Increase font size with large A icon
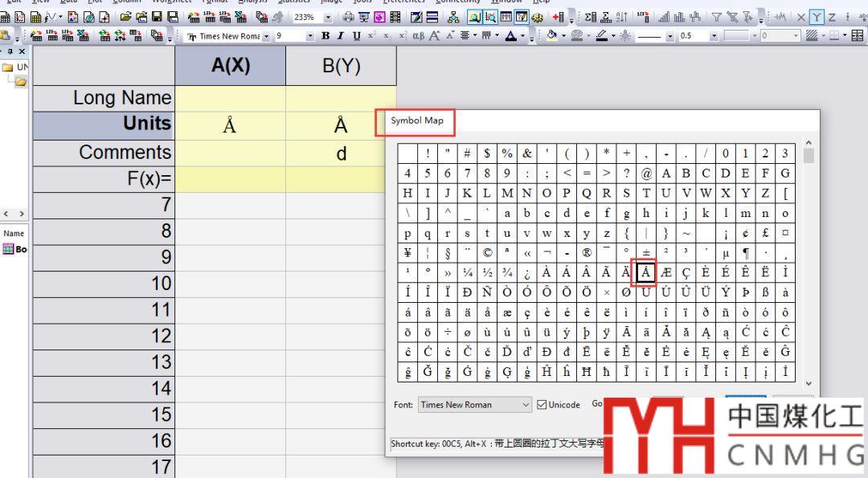Viewport: 868px width, 478px height. [436, 36]
